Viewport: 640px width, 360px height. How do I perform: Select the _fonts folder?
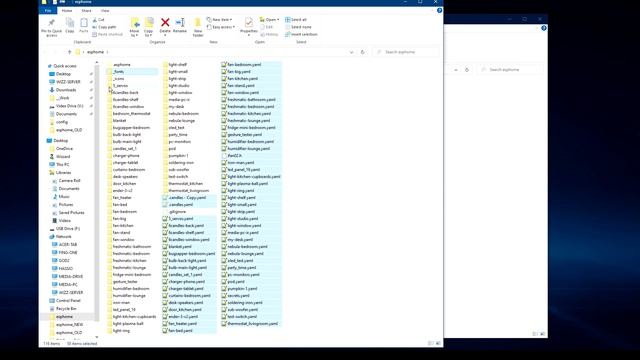[118, 72]
